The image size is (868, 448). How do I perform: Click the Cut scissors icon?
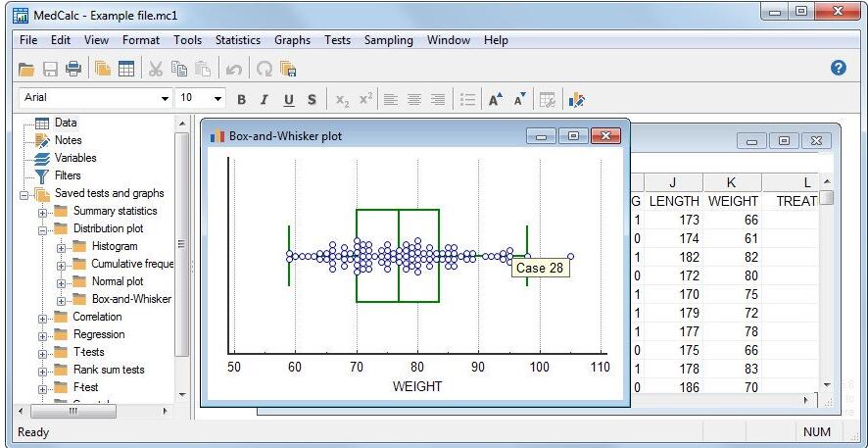(x=156, y=69)
